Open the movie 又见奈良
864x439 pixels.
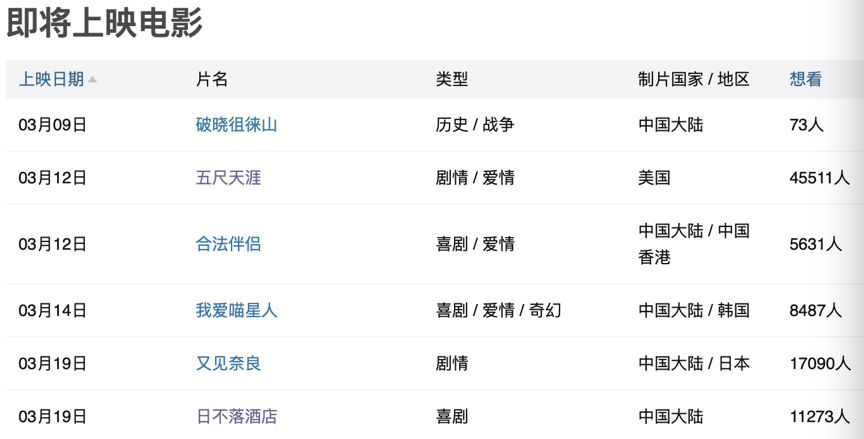tap(228, 363)
